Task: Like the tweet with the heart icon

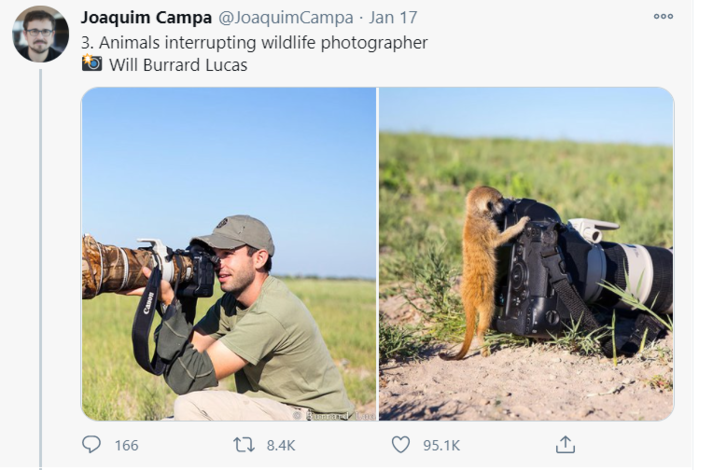Action: pos(400,444)
